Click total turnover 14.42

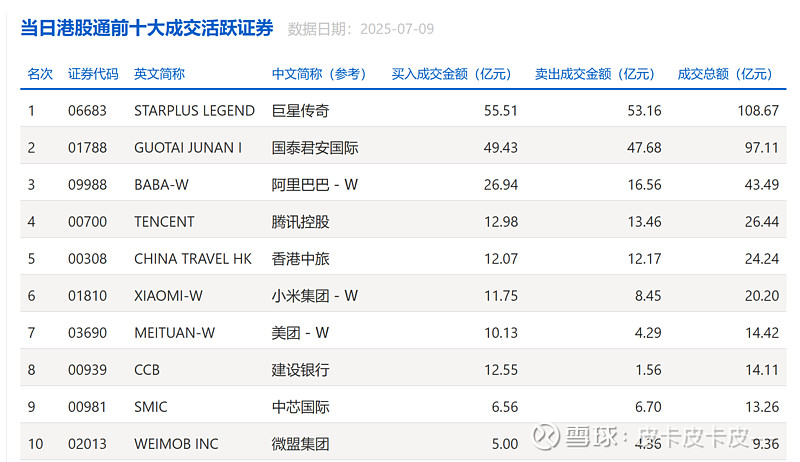[x=762, y=333]
